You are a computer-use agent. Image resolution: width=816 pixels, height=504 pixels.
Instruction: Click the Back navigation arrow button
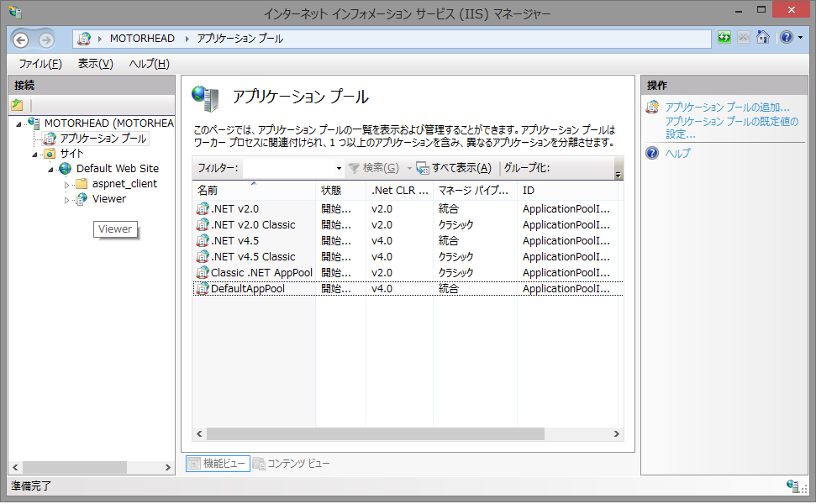(21, 39)
